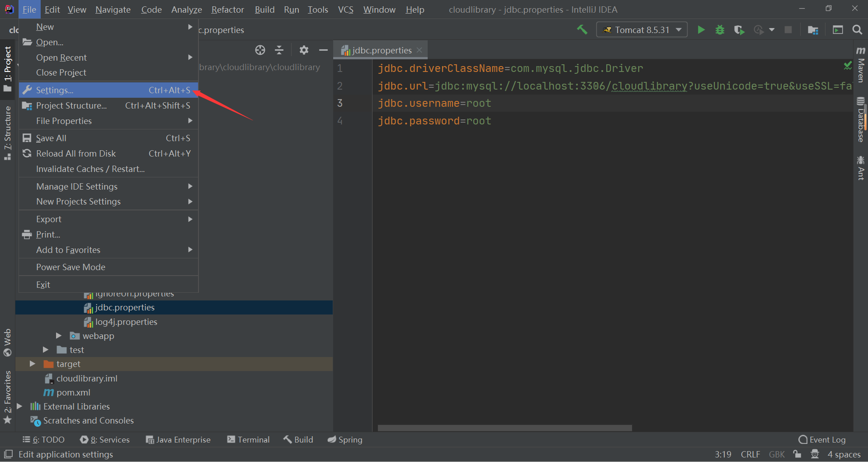Image resolution: width=868 pixels, height=462 pixels.
Task: Run the Tomcat 8.5.31 configuration
Action: [x=701, y=29]
